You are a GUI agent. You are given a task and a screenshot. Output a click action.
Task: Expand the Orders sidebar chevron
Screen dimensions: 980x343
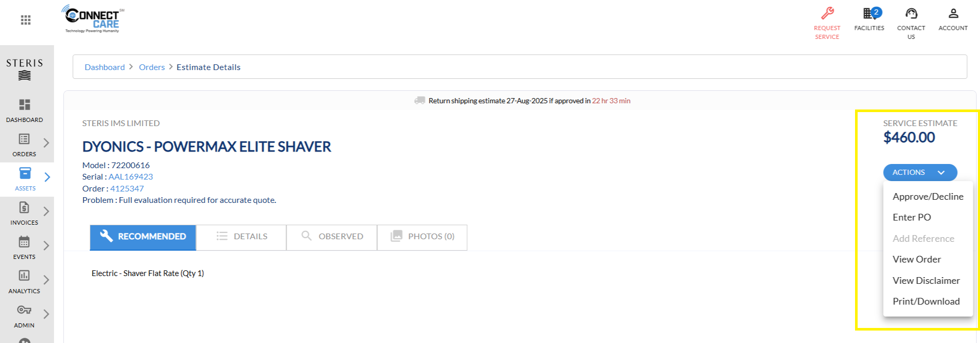point(46,143)
